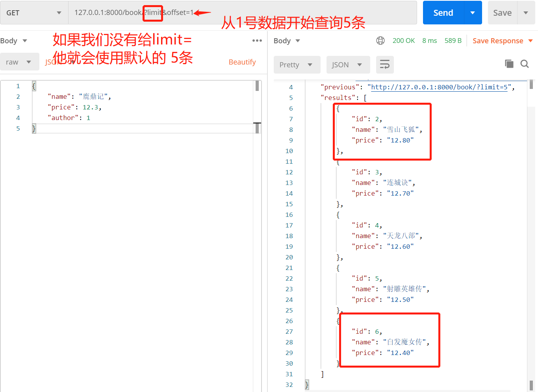Click the "name" line in request body
538x392 pixels.
(x=79, y=96)
